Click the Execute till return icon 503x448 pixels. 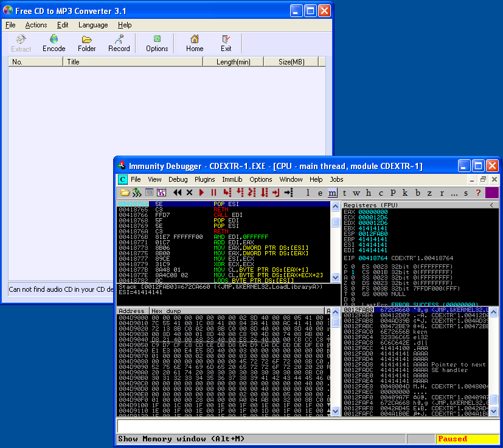point(276,193)
